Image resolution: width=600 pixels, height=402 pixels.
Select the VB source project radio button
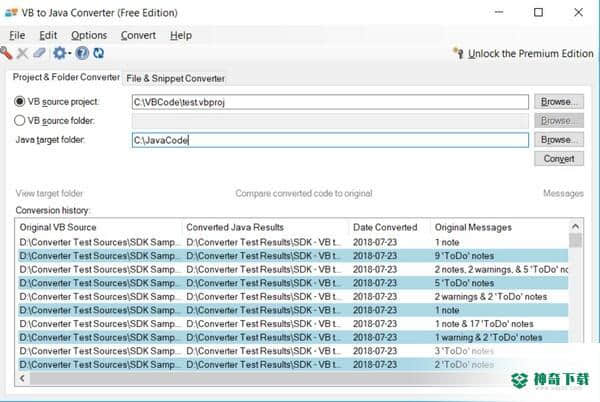tap(19, 102)
